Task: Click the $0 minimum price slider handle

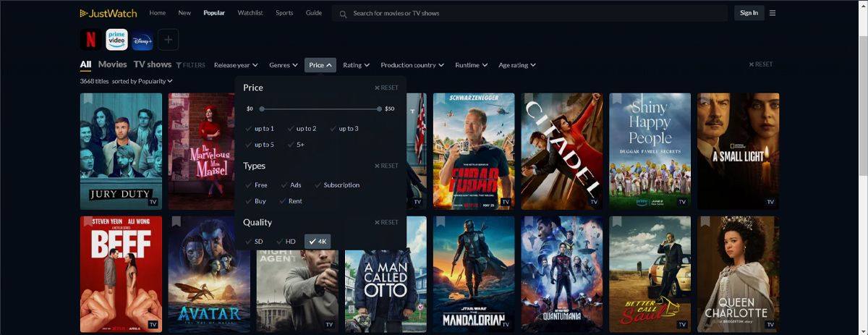Action: pos(262,109)
